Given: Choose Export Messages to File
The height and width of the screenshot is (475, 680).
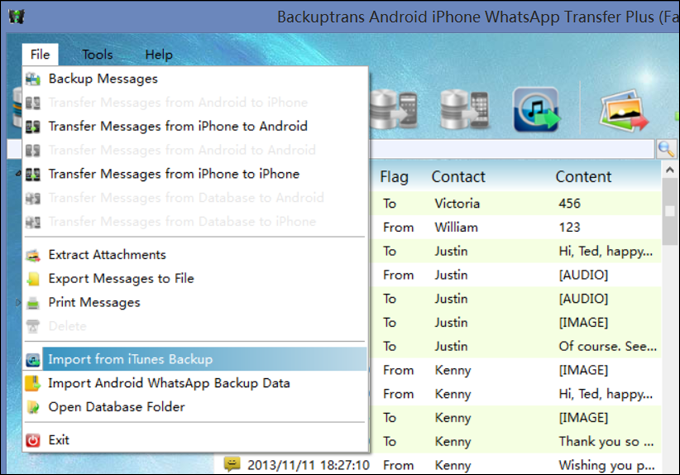Looking at the screenshot, I should 195,278.
